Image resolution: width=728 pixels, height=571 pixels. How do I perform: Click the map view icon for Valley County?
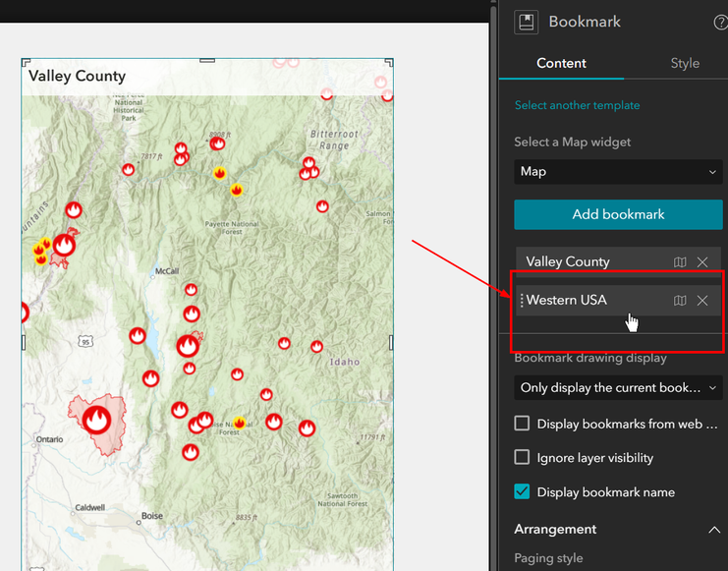(x=680, y=262)
